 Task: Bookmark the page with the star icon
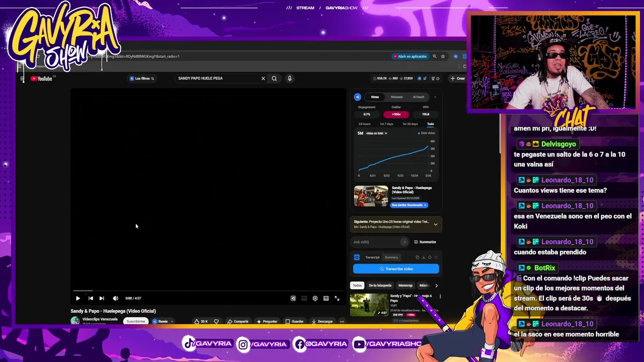click(443, 56)
